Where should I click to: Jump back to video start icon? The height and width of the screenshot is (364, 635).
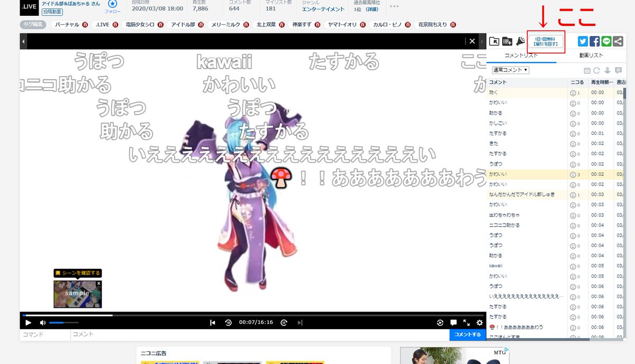pos(212,323)
